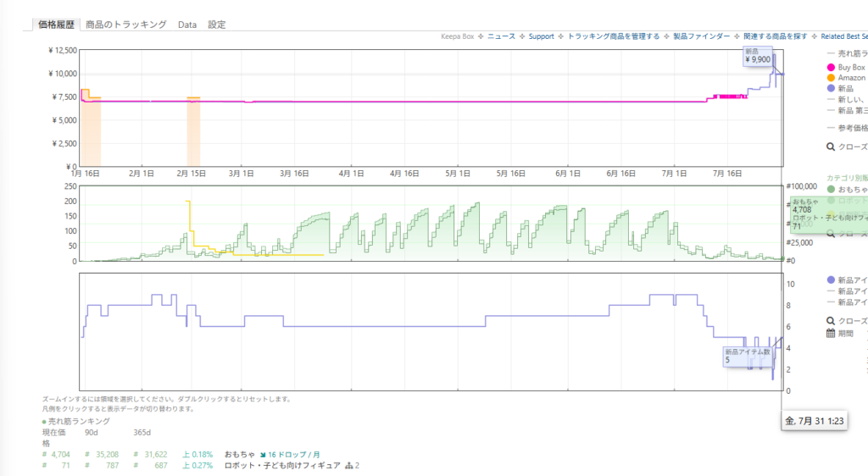Click the 新品 ¥ 9,900 price tooltip
The height and width of the screenshot is (476, 868).
(757, 57)
